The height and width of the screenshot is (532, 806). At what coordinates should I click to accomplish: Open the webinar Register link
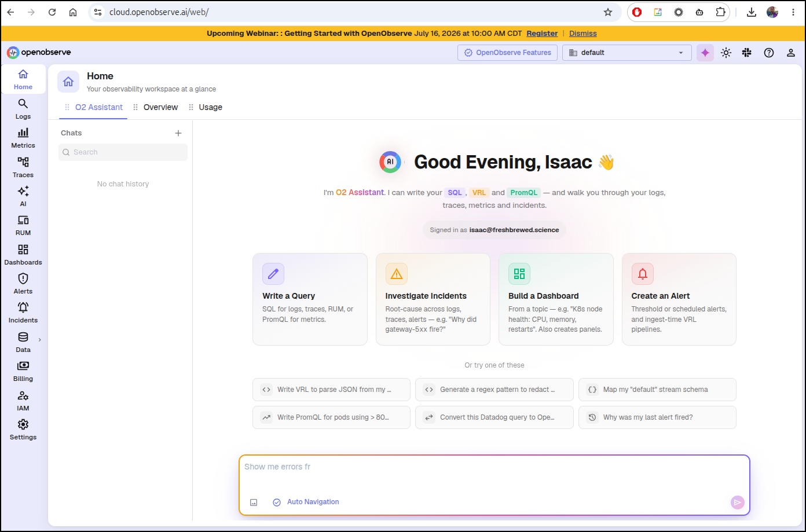coord(542,34)
